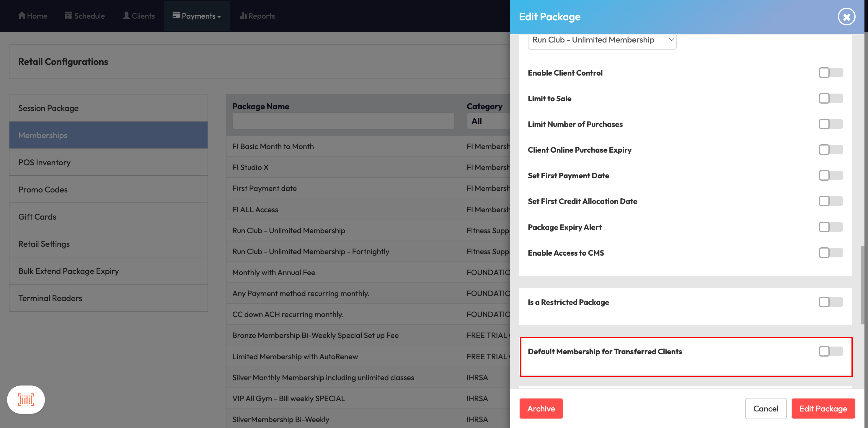The image size is (868, 428).
Task: Click the Edit Package panel scrollbar
Action: [x=863, y=285]
